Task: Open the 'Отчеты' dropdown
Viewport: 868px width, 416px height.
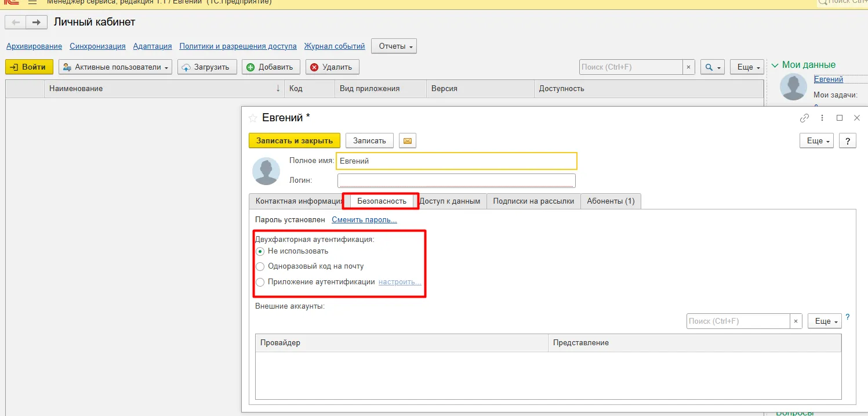Action: click(394, 46)
